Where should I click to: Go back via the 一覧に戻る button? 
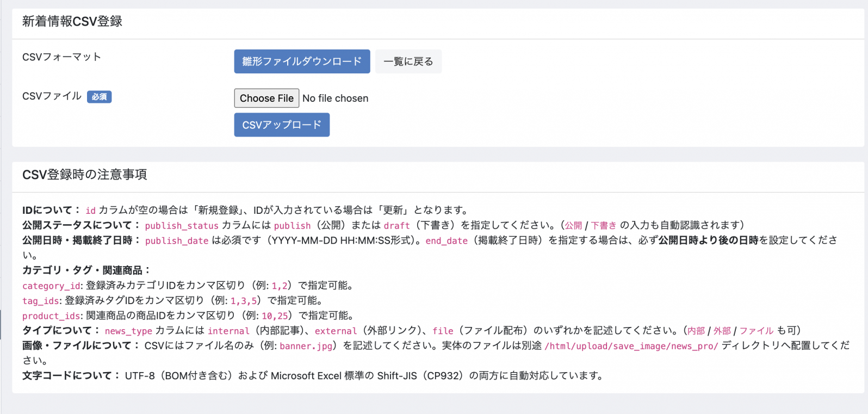click(x=408, y=61)
